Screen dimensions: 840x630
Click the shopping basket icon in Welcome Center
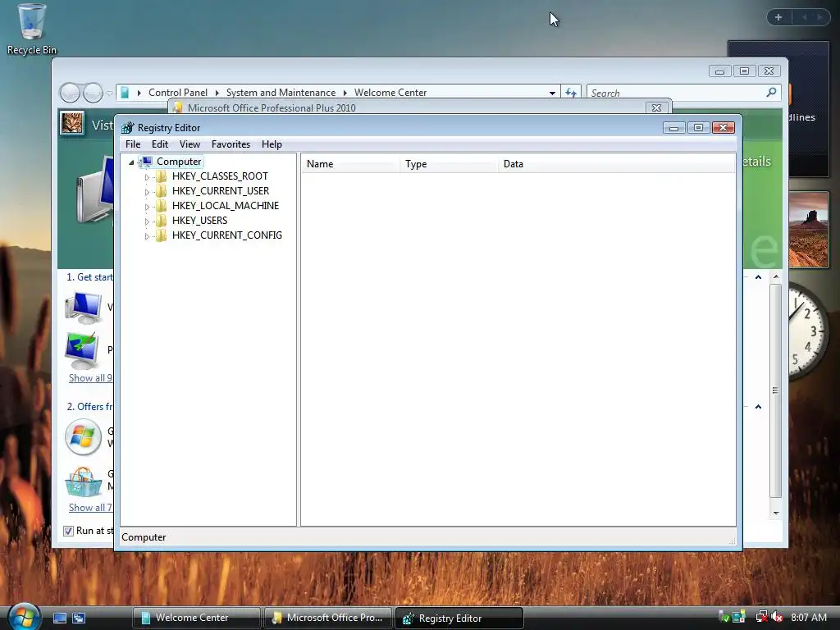(83, 482)
